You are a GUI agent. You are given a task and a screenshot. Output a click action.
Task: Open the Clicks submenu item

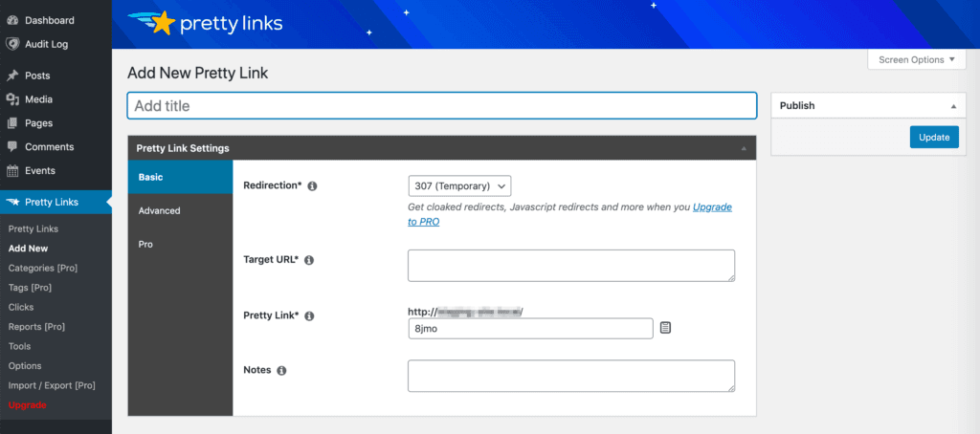pos(21,307)
